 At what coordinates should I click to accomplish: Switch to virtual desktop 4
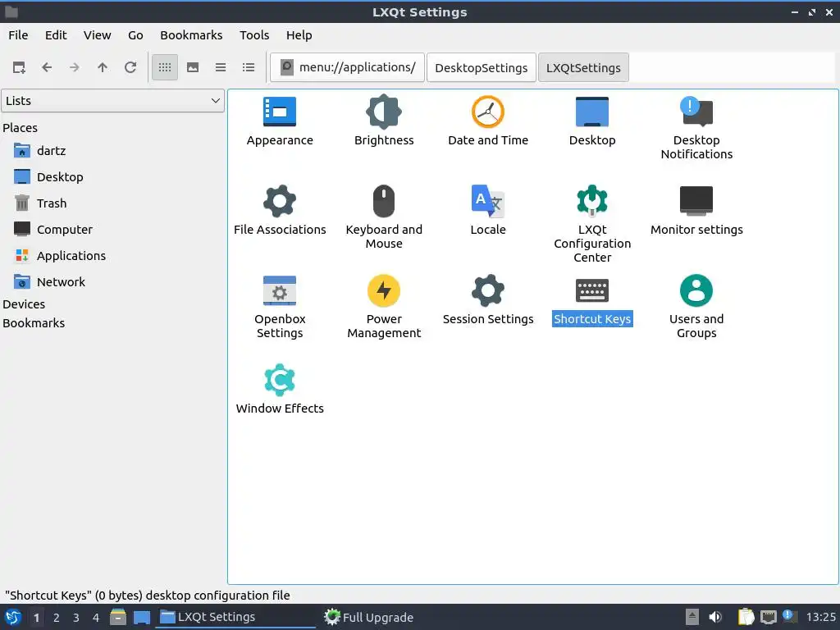tap(96, 618)
